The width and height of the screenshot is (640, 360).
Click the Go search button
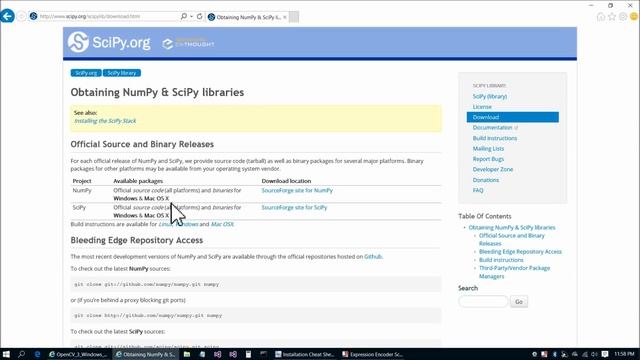coord(519,302)
